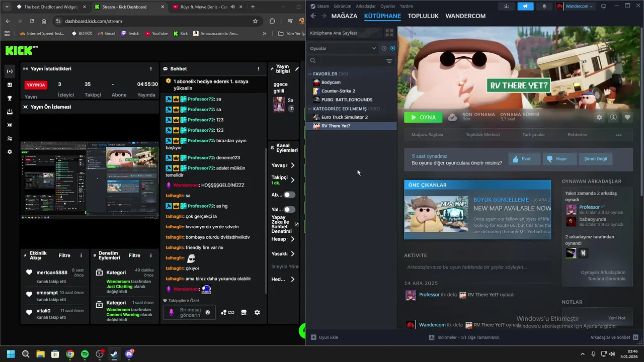Choose Şimdi Değil recommendation button
This screenshot has width=644, height=362.
pyautogui.click(x=595, y=159)
